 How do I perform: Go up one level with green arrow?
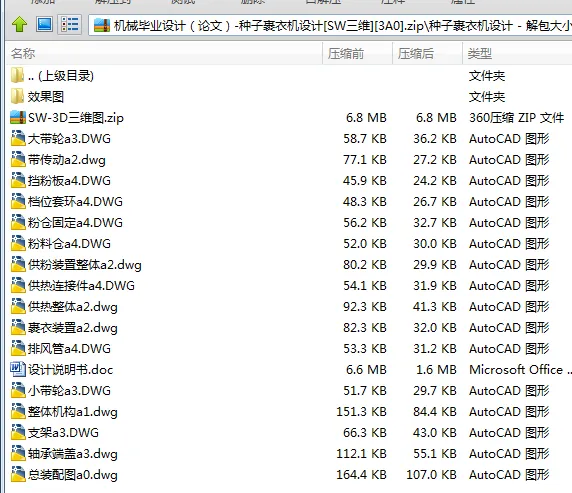19,25
